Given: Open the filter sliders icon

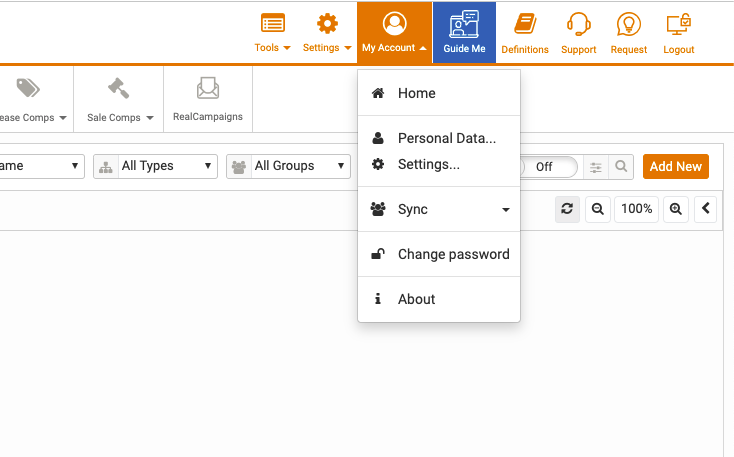Looking at the screenshot, I should [596, 167].
